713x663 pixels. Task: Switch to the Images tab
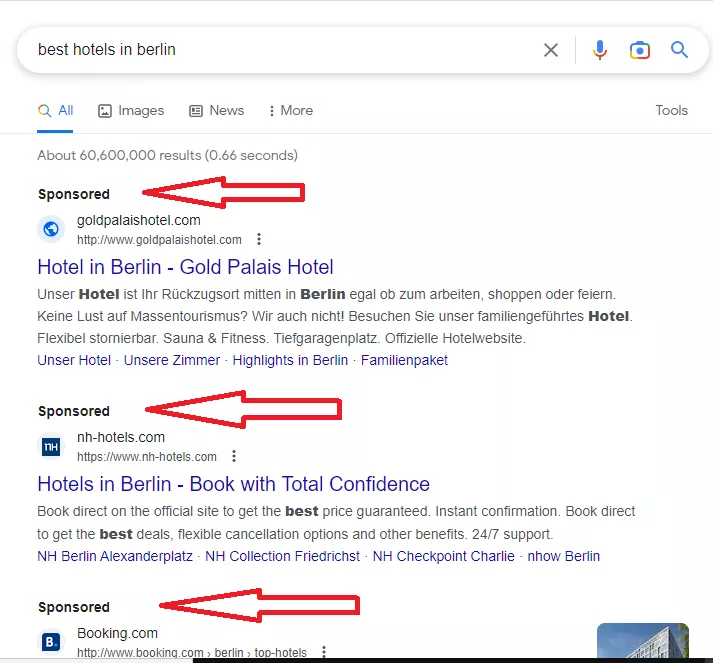[131, 110]
